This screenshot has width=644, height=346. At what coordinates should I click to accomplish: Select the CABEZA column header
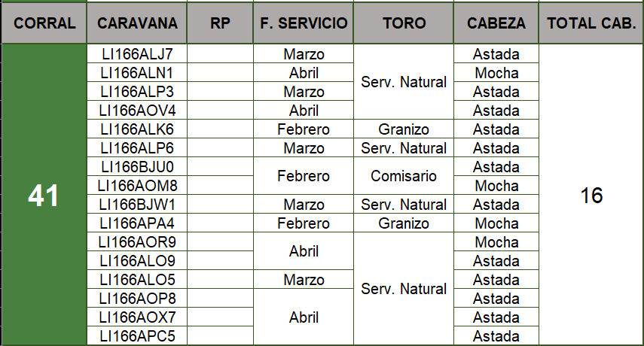click(x=496, y=23)
